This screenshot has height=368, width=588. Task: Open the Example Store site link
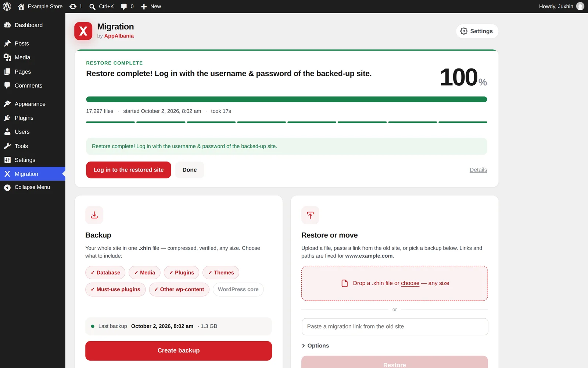(40, 7)
